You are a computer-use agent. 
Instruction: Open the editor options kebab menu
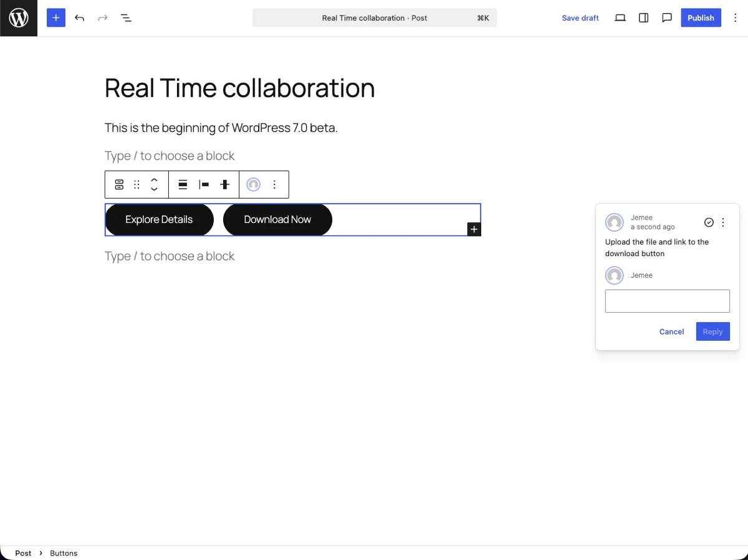click(735, 17)
